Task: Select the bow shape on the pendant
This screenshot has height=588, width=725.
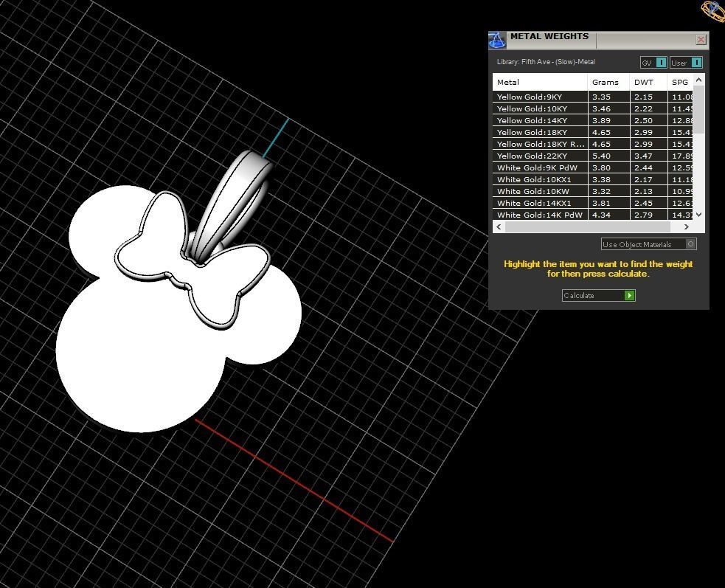Action: click(x=192, y=260)
